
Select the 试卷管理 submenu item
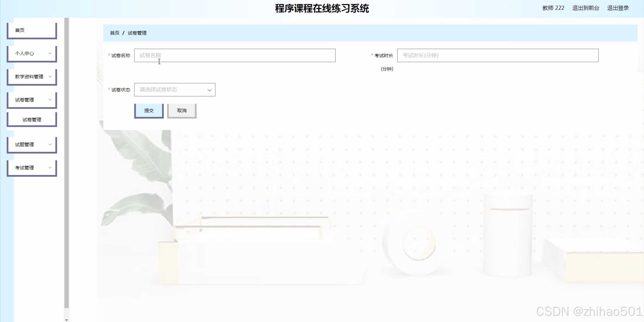point(32,120)
